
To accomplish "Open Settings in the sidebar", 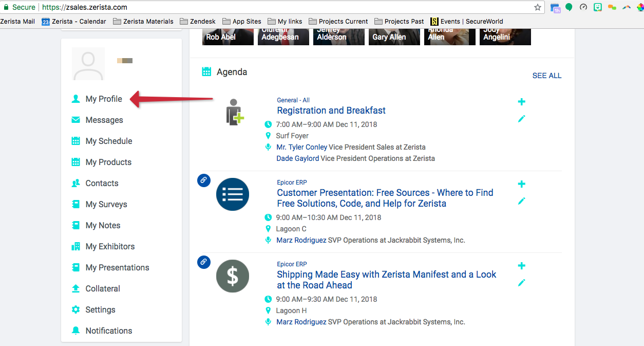I will (x=100, y=310).
